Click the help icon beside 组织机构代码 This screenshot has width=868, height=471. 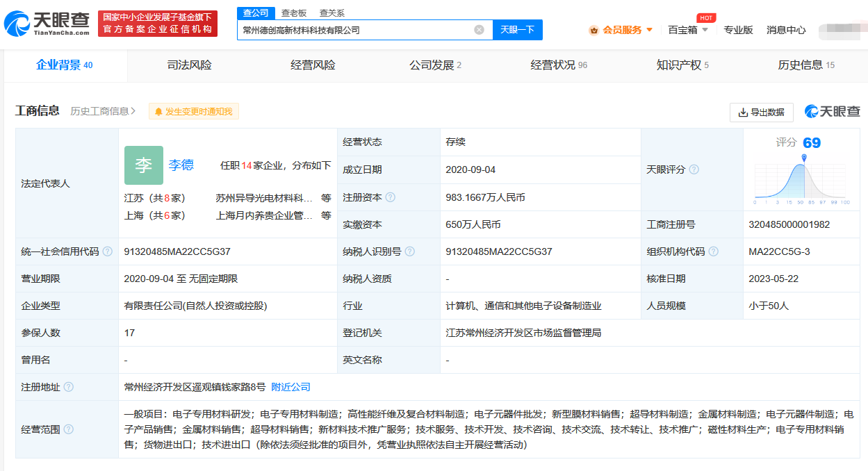[713, 251]
